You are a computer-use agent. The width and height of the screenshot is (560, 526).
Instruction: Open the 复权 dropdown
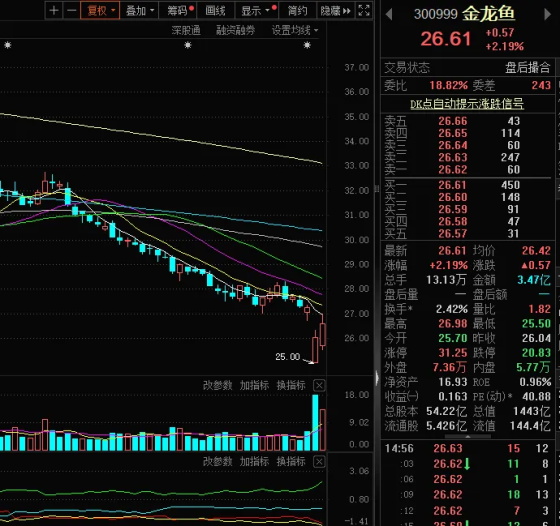[100, 10]
